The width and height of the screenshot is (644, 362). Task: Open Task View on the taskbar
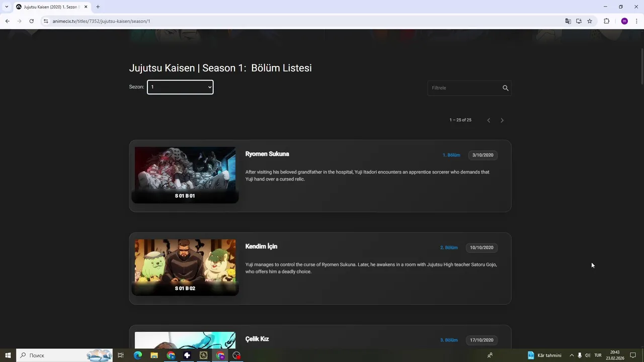[x=121, y=355]
